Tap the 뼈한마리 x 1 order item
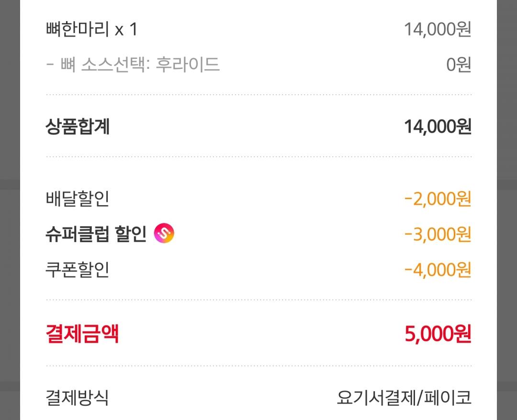Screen dimensions: 517x420 [x=91, y=30]
